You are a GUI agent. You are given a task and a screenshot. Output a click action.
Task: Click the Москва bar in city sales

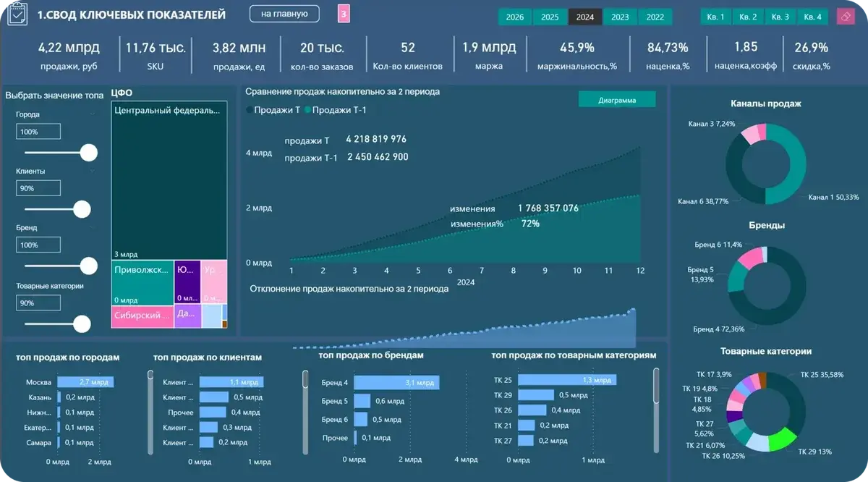[85, 382]
